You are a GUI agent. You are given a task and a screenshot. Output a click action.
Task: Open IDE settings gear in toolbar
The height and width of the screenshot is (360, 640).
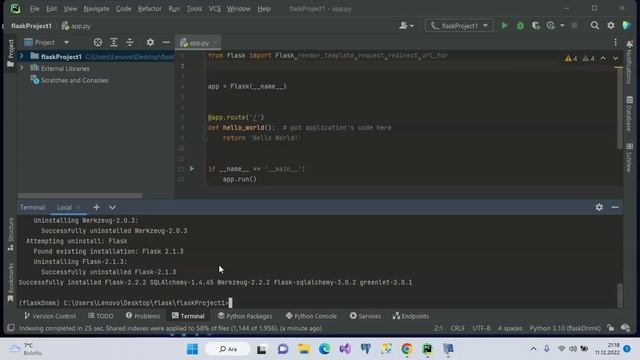[x=611, y=26]
